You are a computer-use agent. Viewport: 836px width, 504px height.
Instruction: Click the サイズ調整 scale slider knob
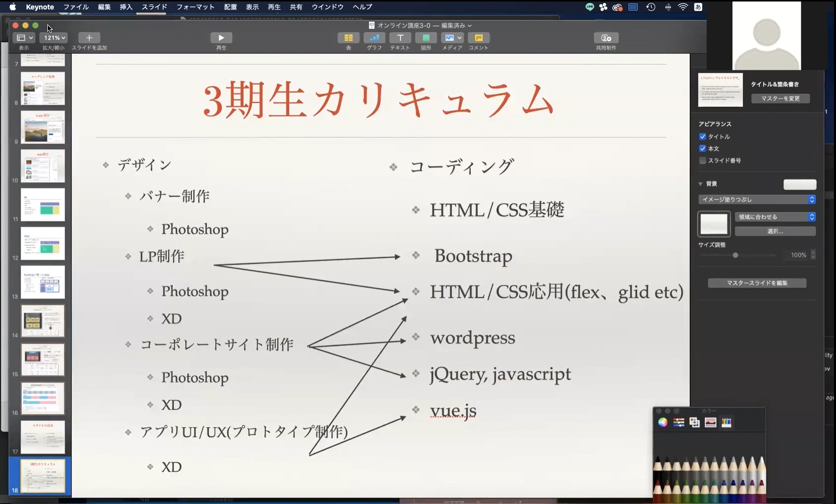pos(735,255)
